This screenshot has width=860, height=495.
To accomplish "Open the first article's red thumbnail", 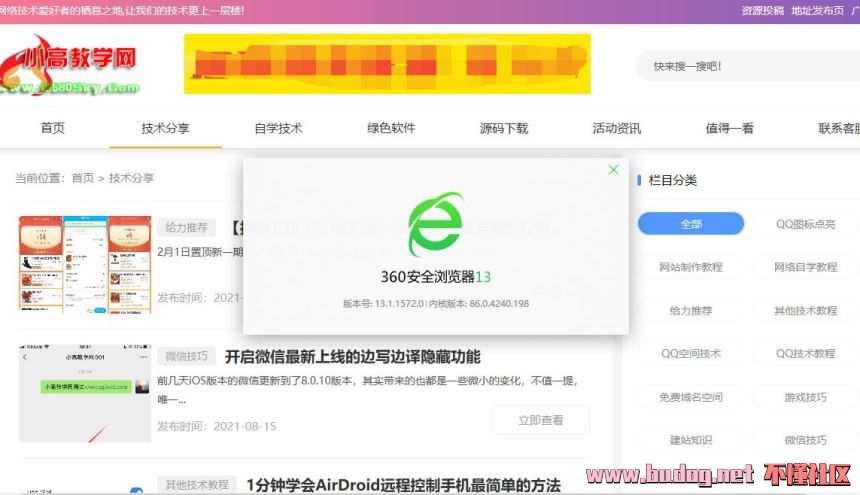I will [x=85, y=264].
